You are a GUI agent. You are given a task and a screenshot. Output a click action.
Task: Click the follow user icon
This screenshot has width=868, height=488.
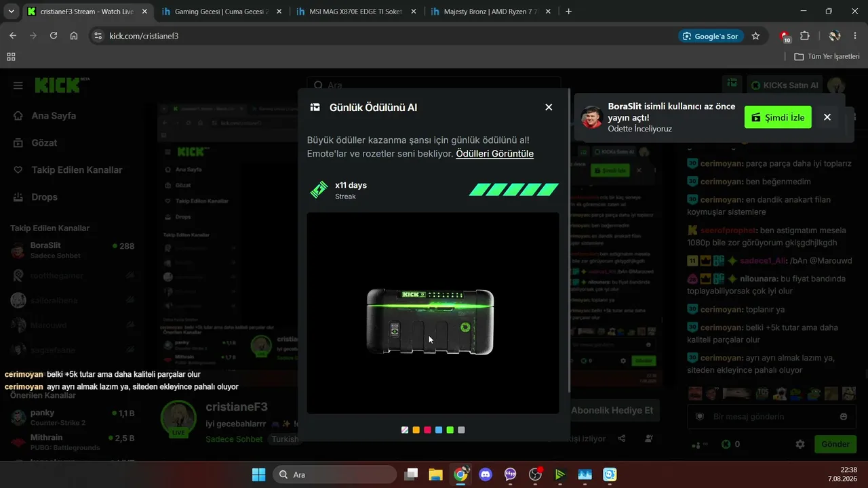[x=649, y=439]
